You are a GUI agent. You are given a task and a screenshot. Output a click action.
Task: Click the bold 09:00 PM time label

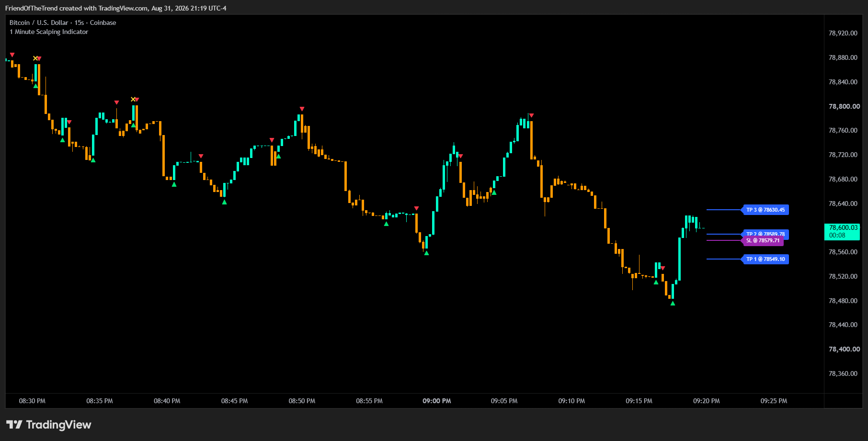tap(437, 401)
